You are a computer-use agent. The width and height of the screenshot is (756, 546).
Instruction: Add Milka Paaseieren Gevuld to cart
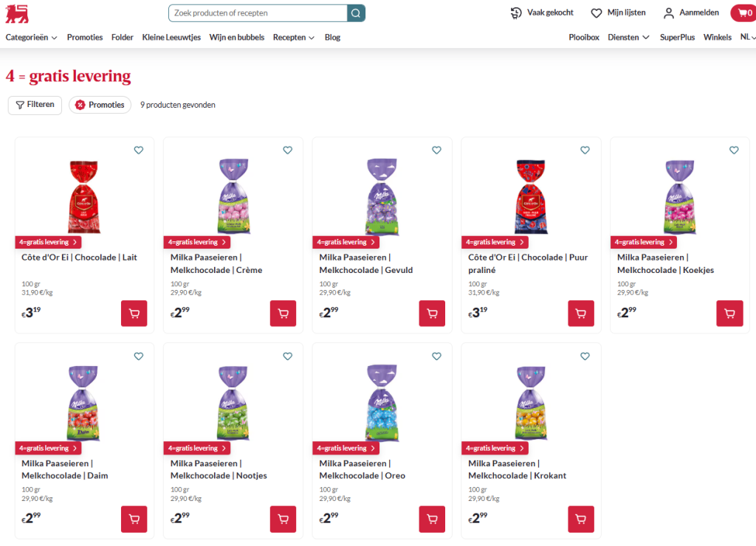pyautogui.click(x=432, y=314)
